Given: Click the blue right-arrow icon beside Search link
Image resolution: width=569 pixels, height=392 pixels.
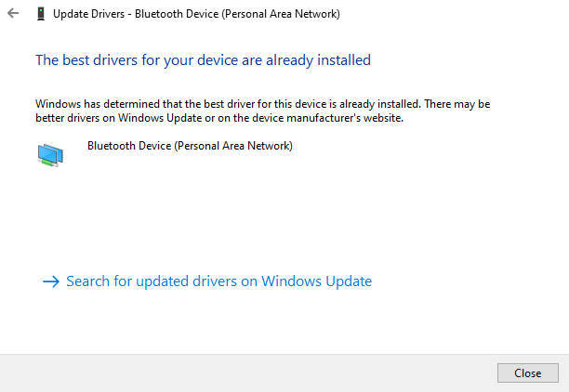Looking at the screenshot, I should tap(51, 281).
